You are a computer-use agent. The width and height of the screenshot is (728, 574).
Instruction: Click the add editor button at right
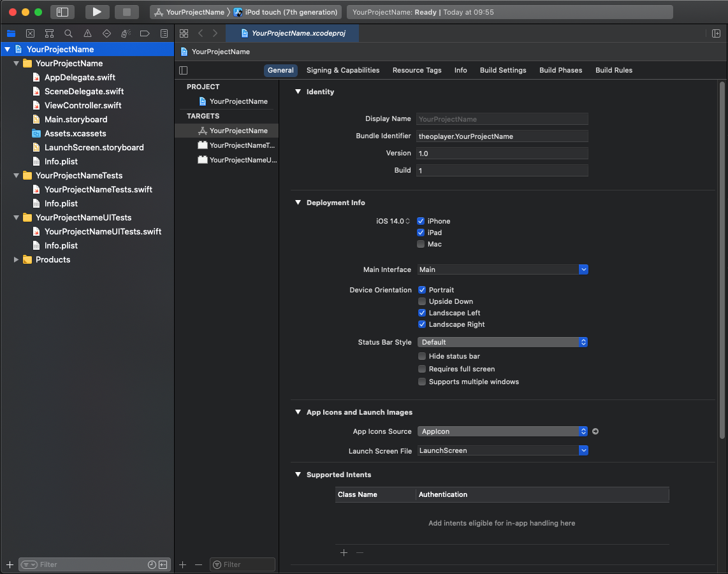pos(716,33)
